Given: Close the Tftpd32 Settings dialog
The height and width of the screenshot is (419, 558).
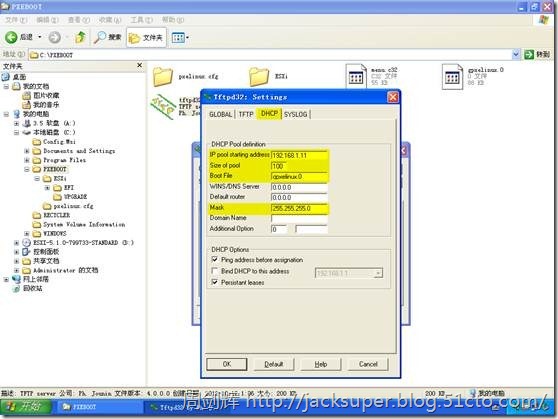Looking at the screenshot, I should (393, 97).
